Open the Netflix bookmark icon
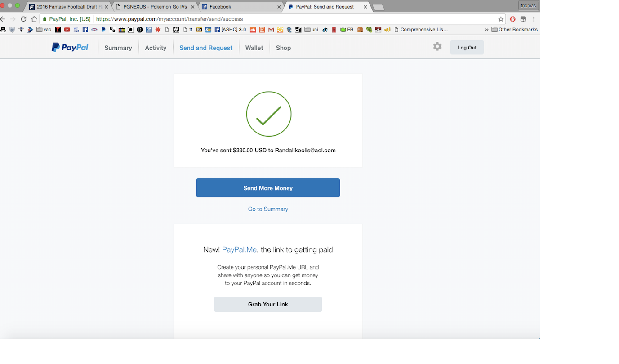The image size is (619, 364). pyautogui.click(x=334, y=30)
